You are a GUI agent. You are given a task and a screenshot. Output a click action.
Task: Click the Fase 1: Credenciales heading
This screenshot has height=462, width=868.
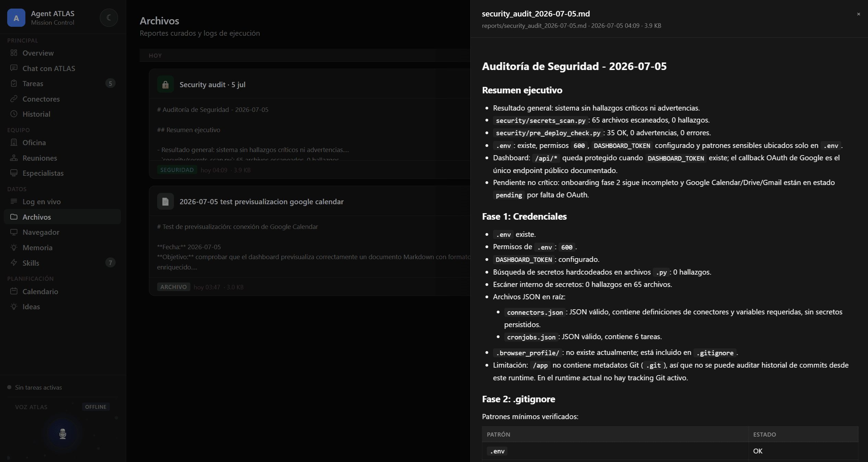click(524, 216)
